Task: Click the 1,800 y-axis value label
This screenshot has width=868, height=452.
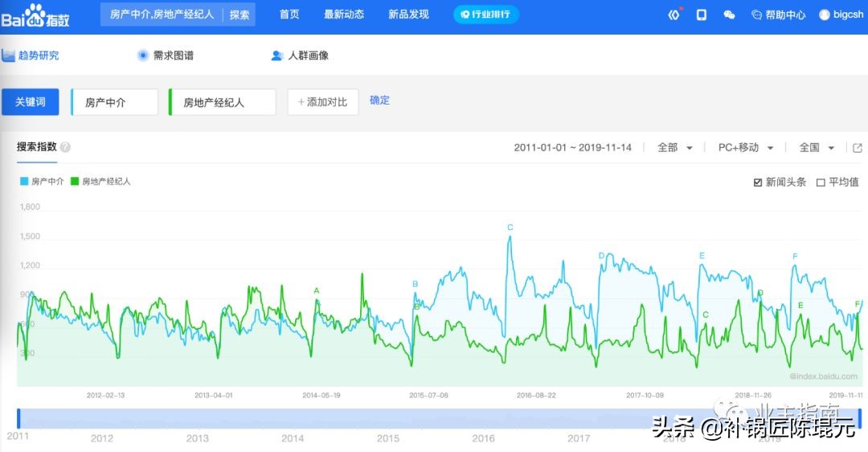Action: 30,207
